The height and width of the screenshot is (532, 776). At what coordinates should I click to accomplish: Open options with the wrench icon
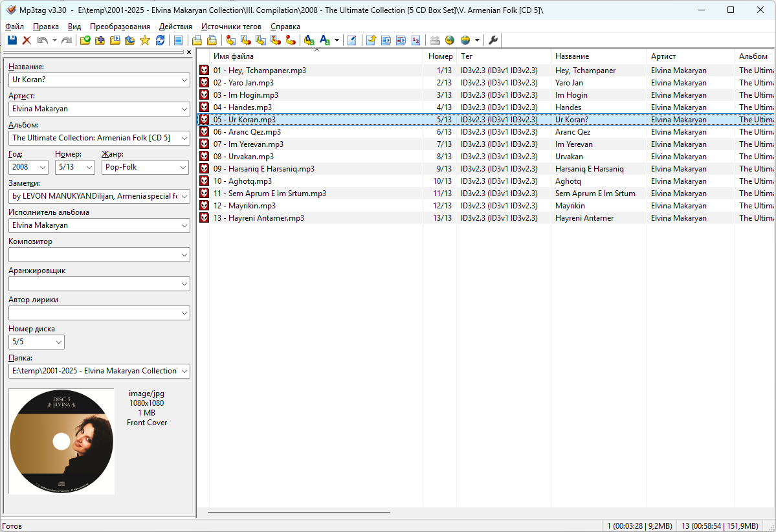pyautogui.click(x=493, y=41)
